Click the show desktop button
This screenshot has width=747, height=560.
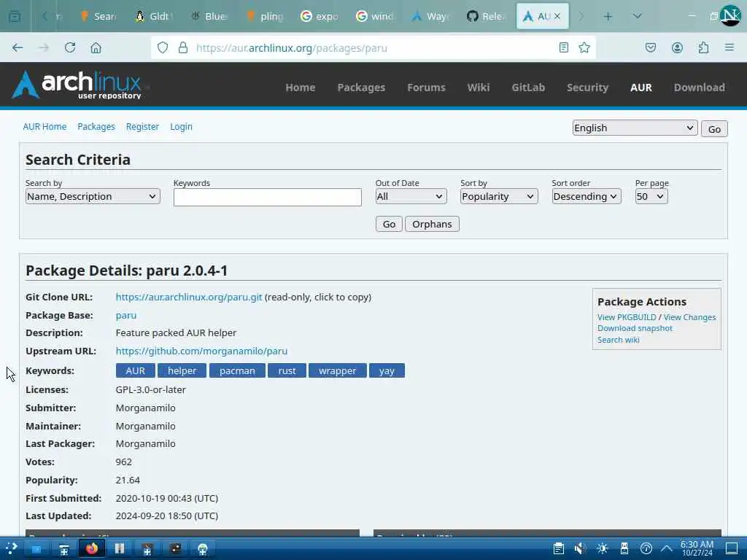[x=732, y=548]
